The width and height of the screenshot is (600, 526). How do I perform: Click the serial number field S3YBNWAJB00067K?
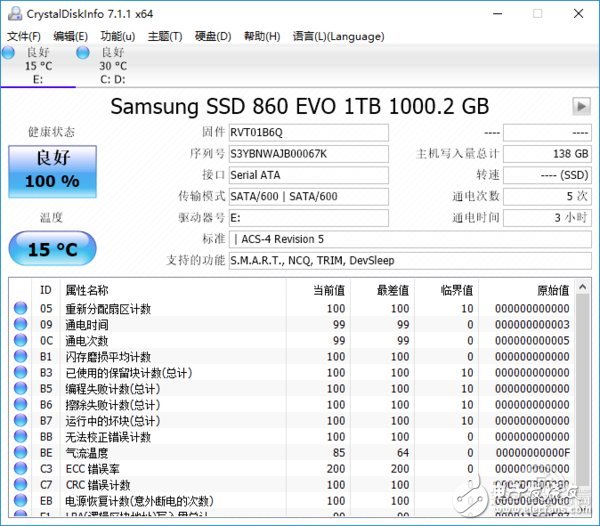[x=308, y=154]
